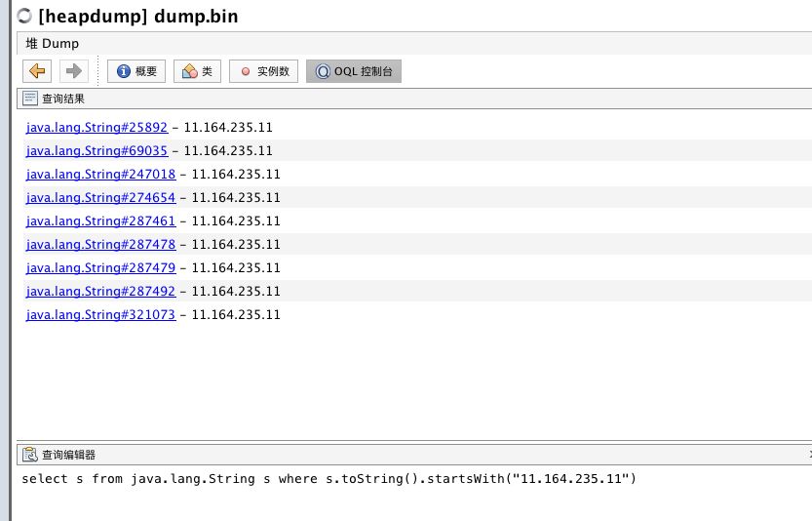The image size is (812, 521).
Task: Show the 类 classes view
Action: (197, 71)
